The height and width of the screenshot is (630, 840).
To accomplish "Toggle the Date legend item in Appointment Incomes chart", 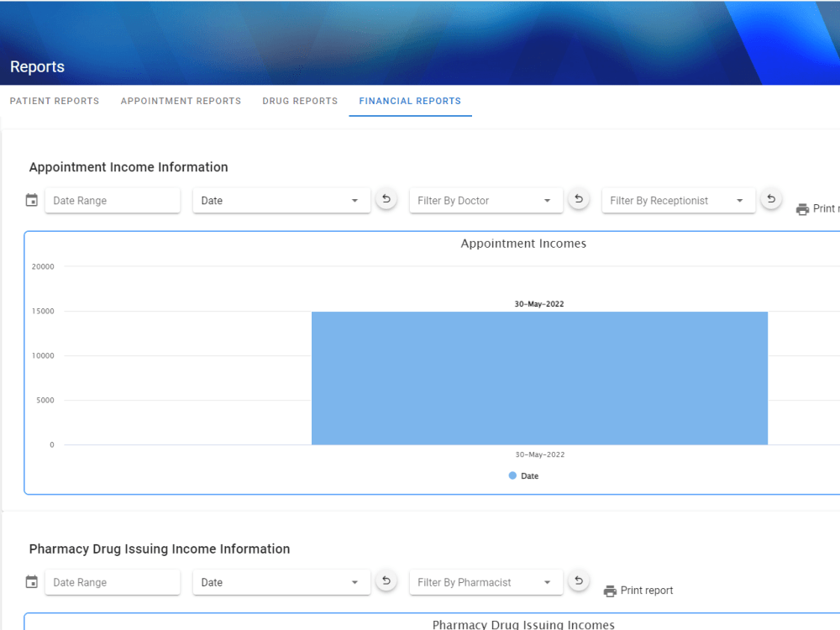I will [x=523, y=475].
